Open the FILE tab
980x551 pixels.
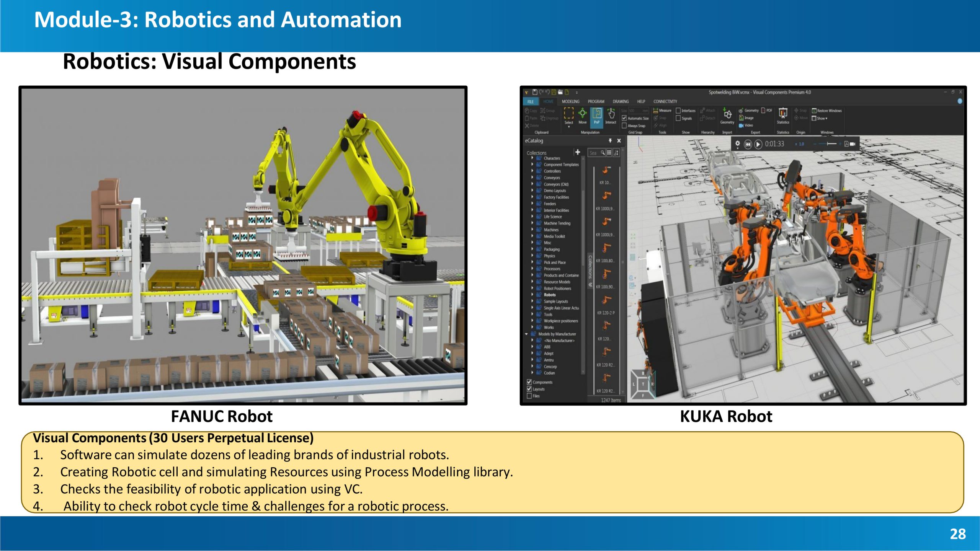pyautogui.click(x=531, y=101)
